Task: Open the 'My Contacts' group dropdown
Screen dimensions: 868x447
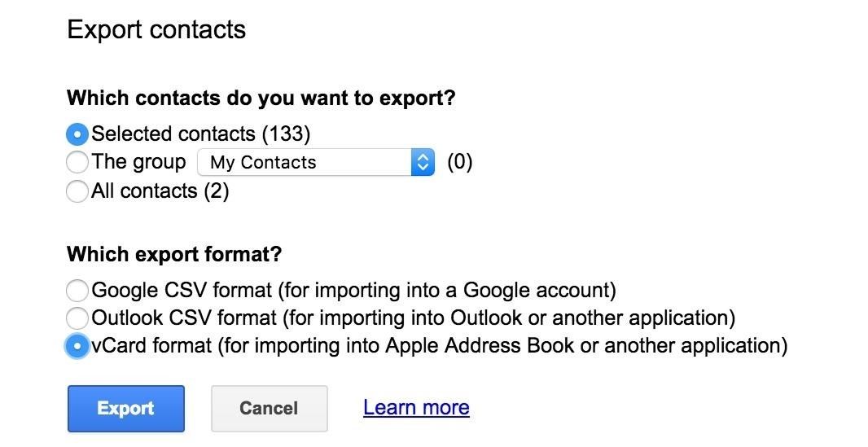Action: point(304,162)
